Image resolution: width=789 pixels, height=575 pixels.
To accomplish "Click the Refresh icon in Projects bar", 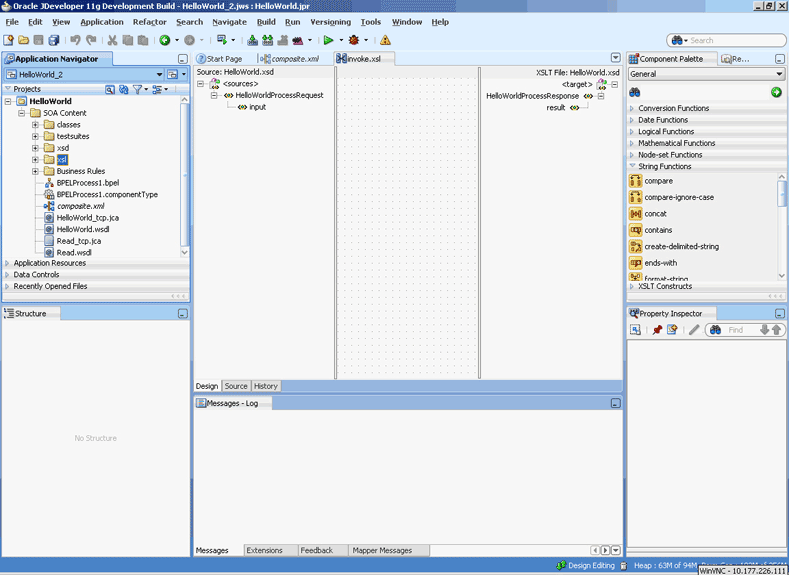I will tap(123, 90).
